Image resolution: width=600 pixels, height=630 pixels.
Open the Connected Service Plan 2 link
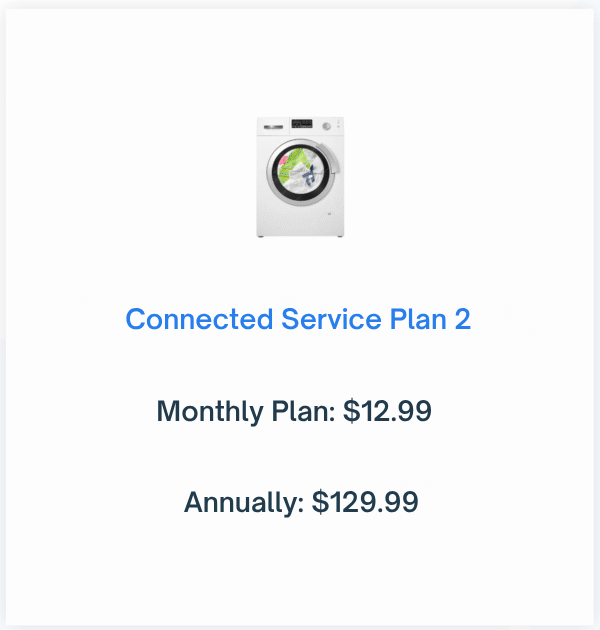pos(298,319)
